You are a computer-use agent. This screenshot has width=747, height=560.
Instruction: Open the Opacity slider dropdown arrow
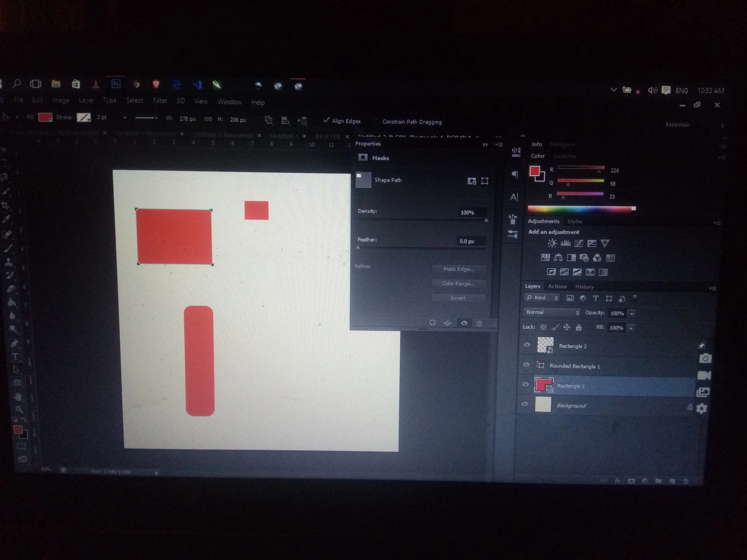632,314
